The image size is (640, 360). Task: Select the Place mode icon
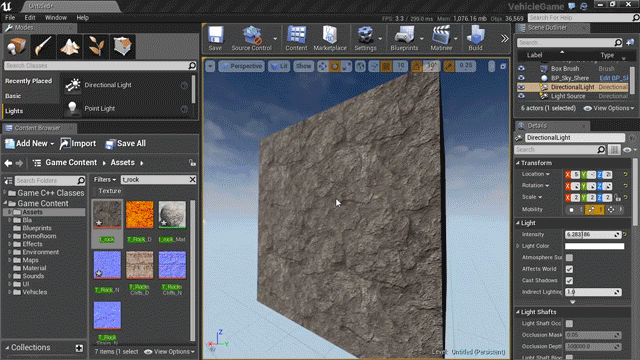click(x=16, y=47)
